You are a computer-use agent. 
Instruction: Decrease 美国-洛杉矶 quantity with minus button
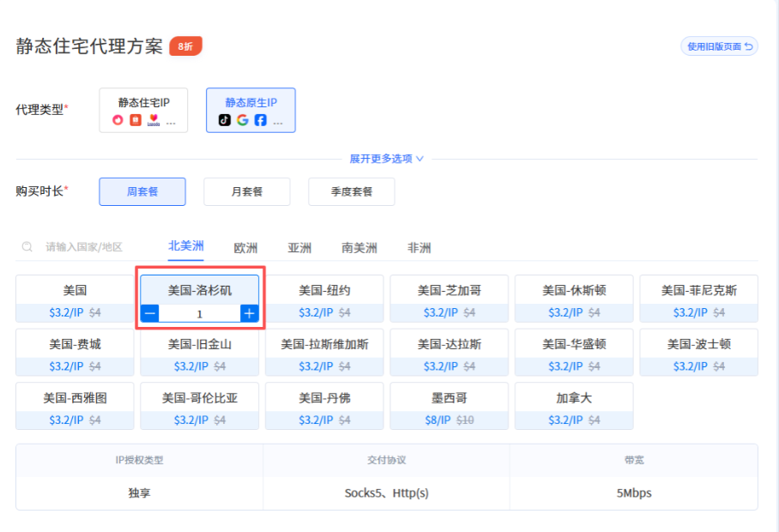pos(150,313)
